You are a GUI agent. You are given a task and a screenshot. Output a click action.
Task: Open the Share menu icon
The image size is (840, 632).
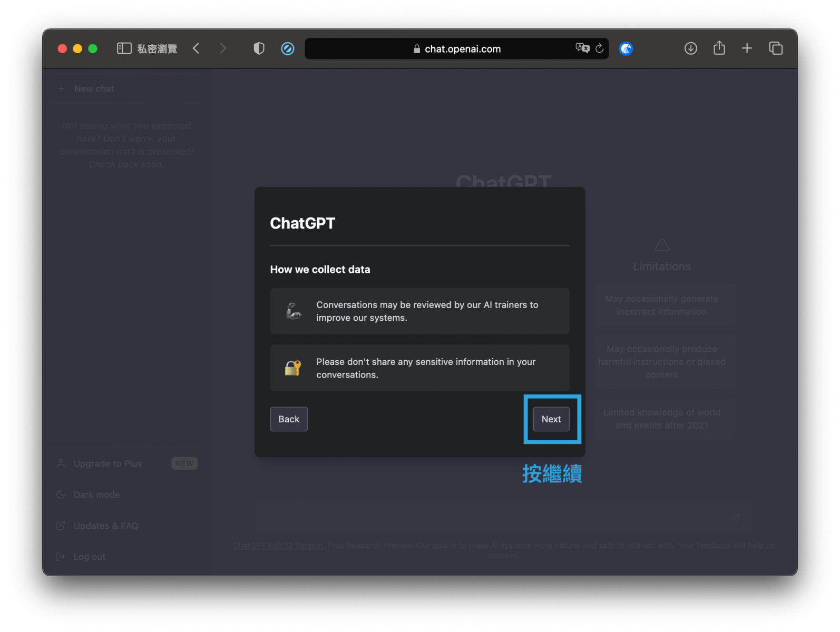pyautogui.click(x=719, y=48)
